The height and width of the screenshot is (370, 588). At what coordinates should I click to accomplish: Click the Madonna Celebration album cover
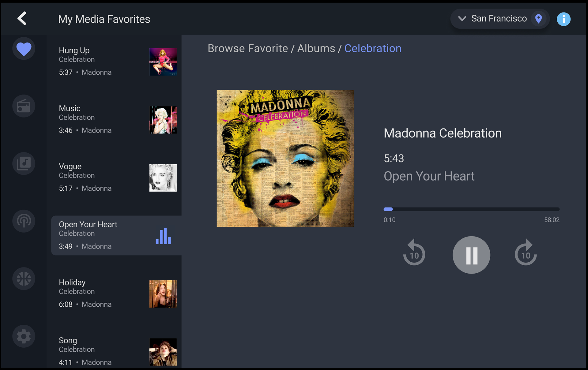point(285,159)
